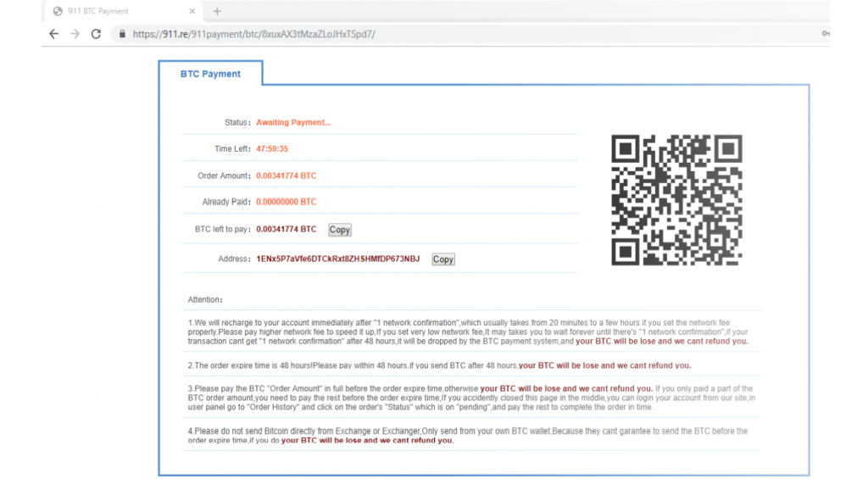This screenshot has width=868, height=479.
Task: Click the Status label
Action: (237, 122)
